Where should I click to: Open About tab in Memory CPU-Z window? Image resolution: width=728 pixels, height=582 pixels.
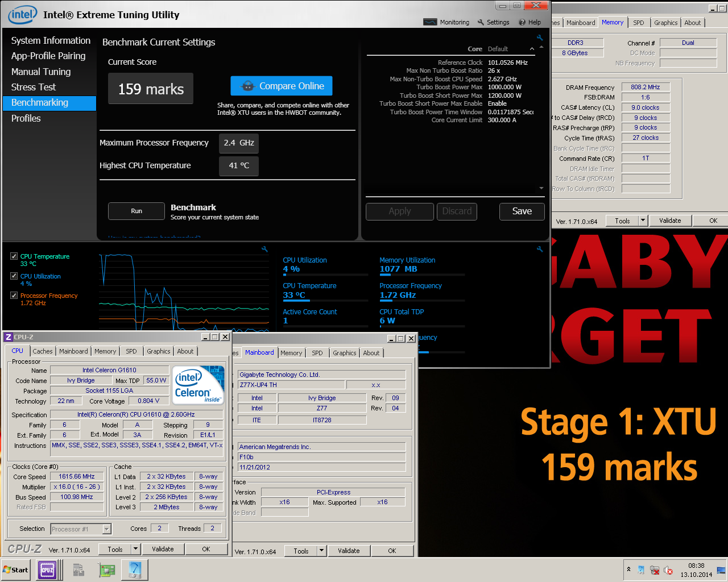[x=693, y=23]
